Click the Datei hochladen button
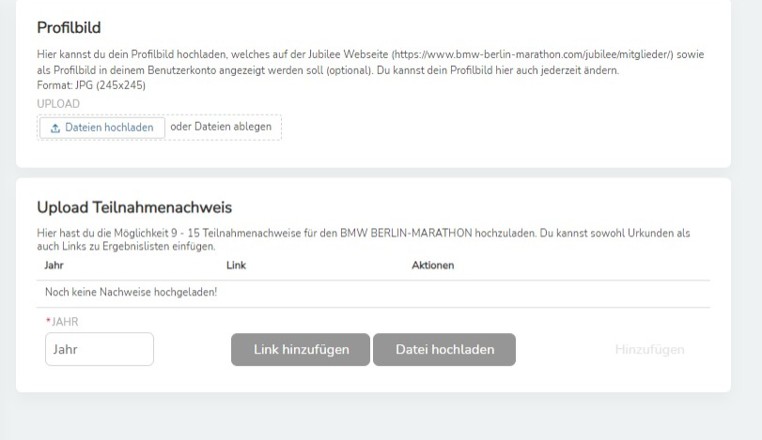762x440 pixels. [444, 349]
